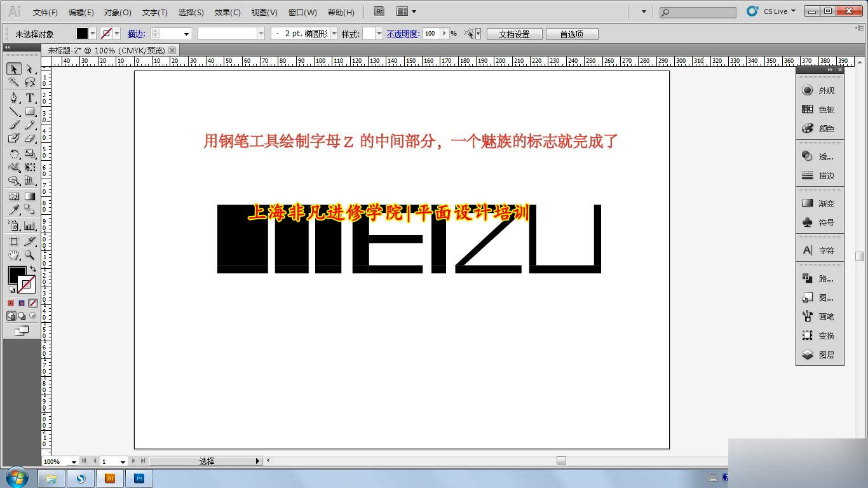Expand the opacity 100 slider arrow

point(445,34)
